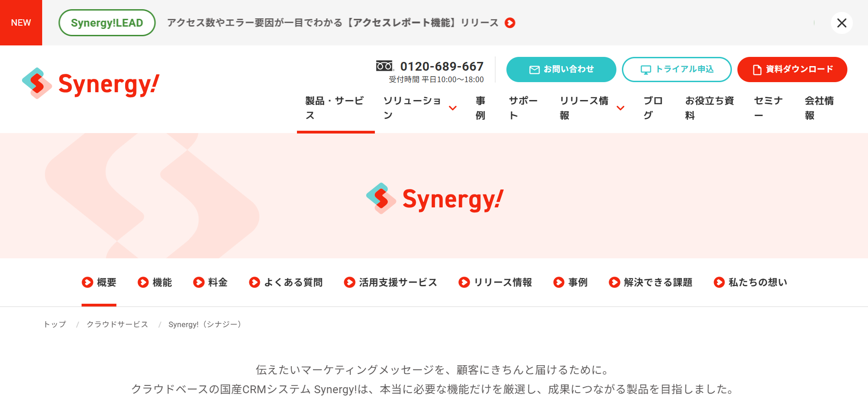Screen dimensions: 868x401
Task: Click the green Synergy!LEAD button
Action: click(107, 23)
